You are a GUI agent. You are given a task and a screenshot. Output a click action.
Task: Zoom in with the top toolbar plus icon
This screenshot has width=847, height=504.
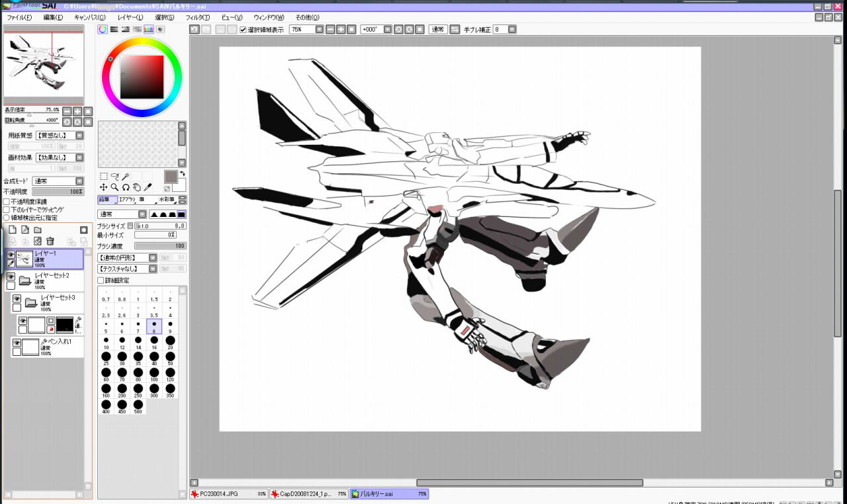click(x=341, y=30)
